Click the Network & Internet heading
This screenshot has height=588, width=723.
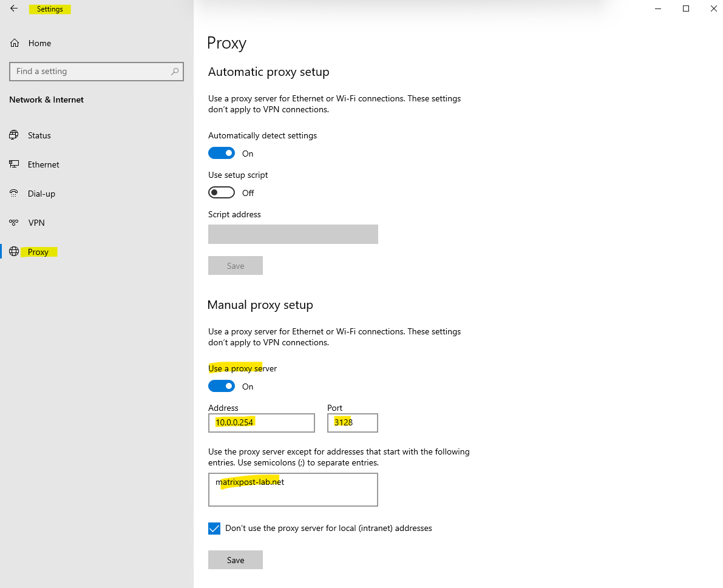pos(47,100)
